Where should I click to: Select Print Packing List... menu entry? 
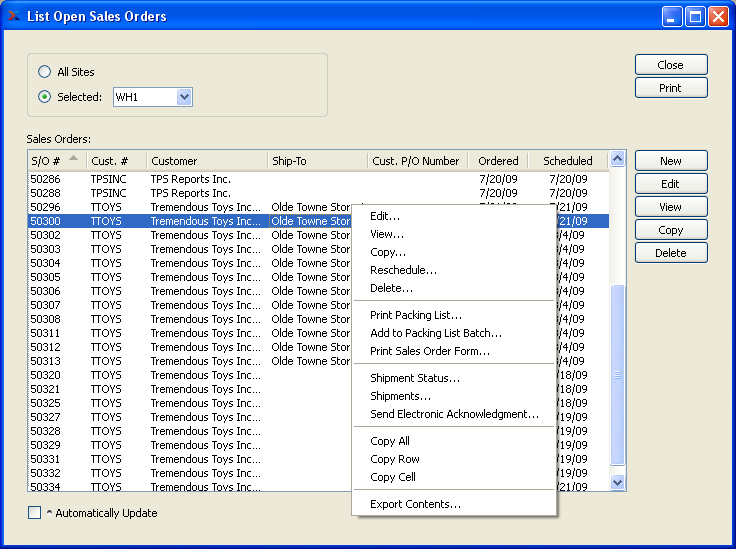416,315
